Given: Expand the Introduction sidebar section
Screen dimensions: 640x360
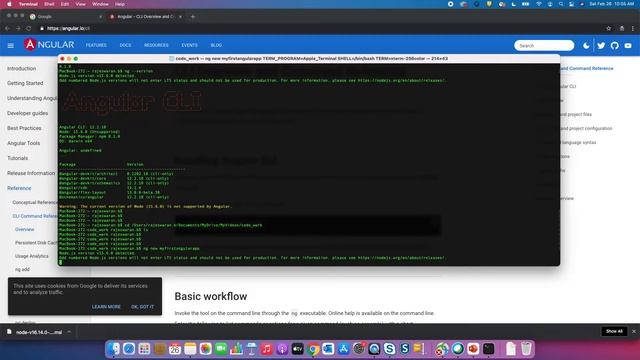Looking at the screenshot, I should pyautogui.click(x=22, y=69).
